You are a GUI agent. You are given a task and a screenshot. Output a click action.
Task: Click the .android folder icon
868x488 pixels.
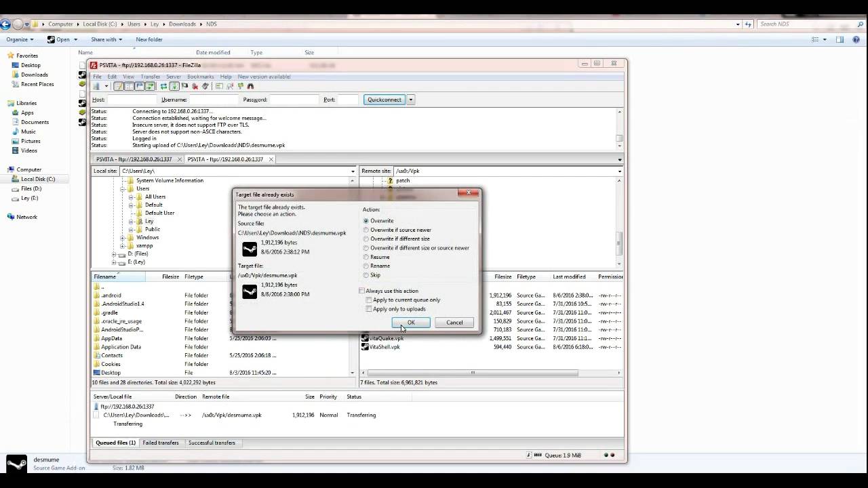[x=96, y=296]
